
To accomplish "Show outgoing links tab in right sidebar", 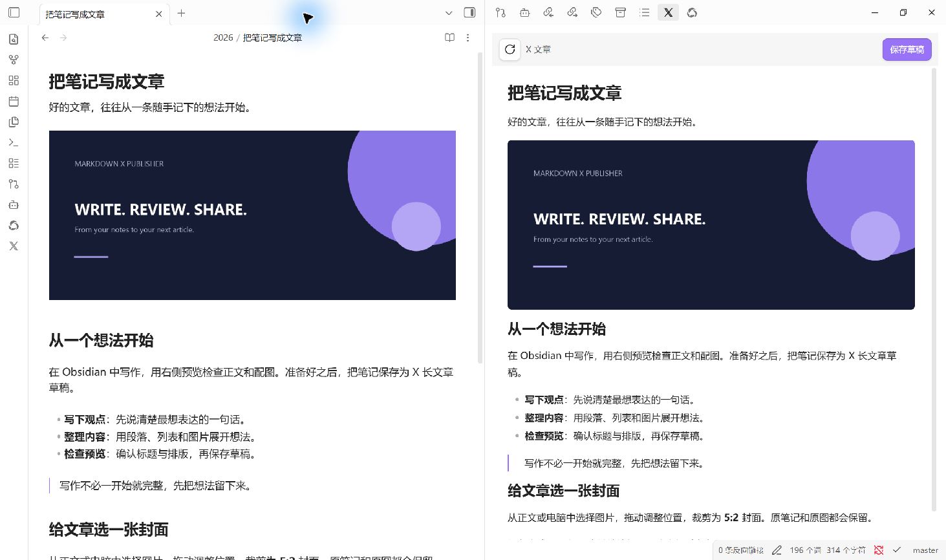I will point(572,12).
